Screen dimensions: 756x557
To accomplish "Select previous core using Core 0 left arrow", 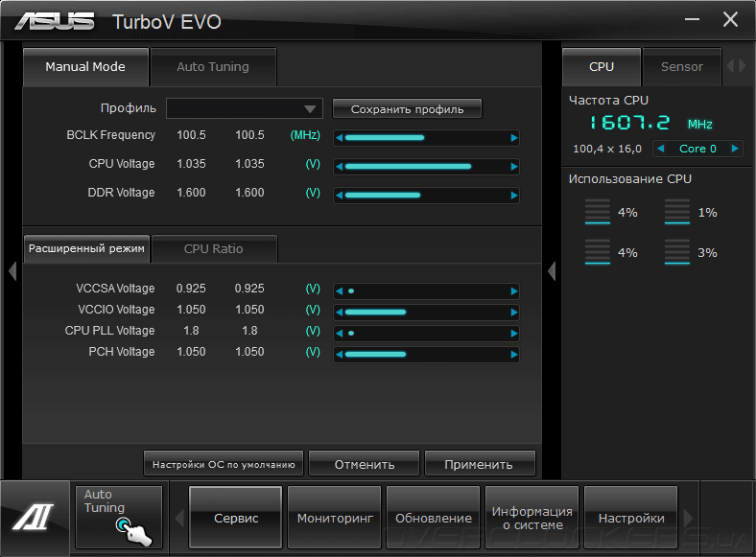I will (x=660, y=149).
